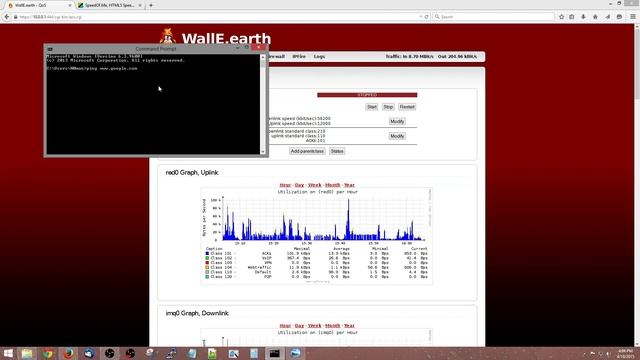The height and width of the screenshot is (360, 640).
Task: Open the Windows Start button
Action: click(x=8, y=353)
